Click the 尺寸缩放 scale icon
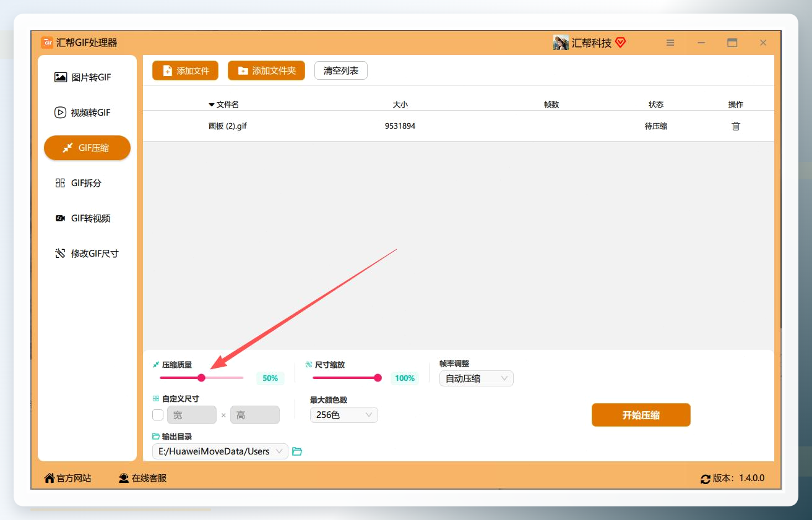Viewport: 812px width, 520px height. pyautogui.click(x=309, y=365)
